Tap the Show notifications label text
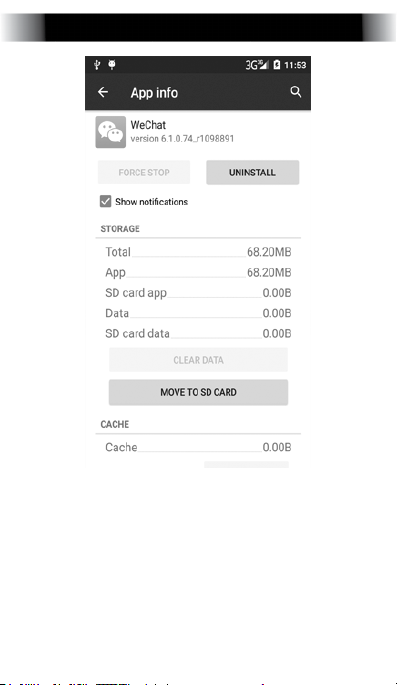Image resolution: width=397 pixels, height=685 pixels. [152, 202]
